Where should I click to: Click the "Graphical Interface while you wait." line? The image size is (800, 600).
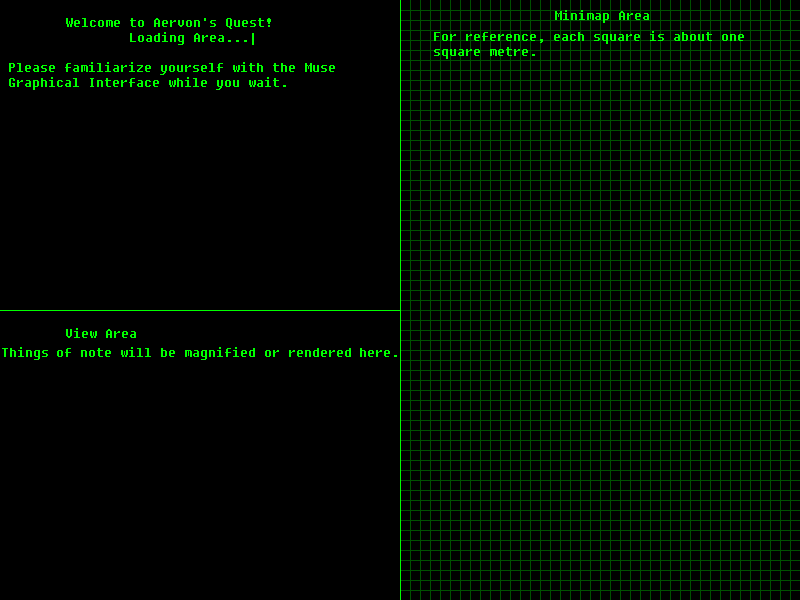click(148, 83)
